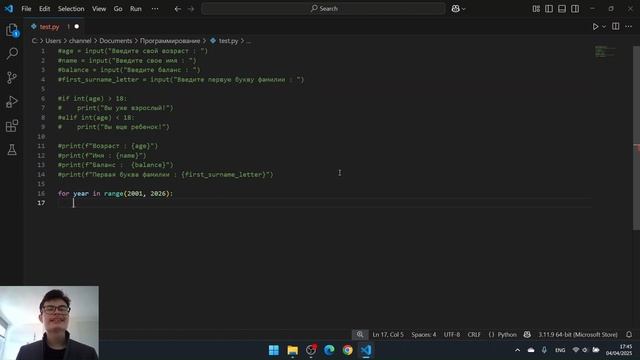Open the Search view in activity bar

click(x=12, y=53)
